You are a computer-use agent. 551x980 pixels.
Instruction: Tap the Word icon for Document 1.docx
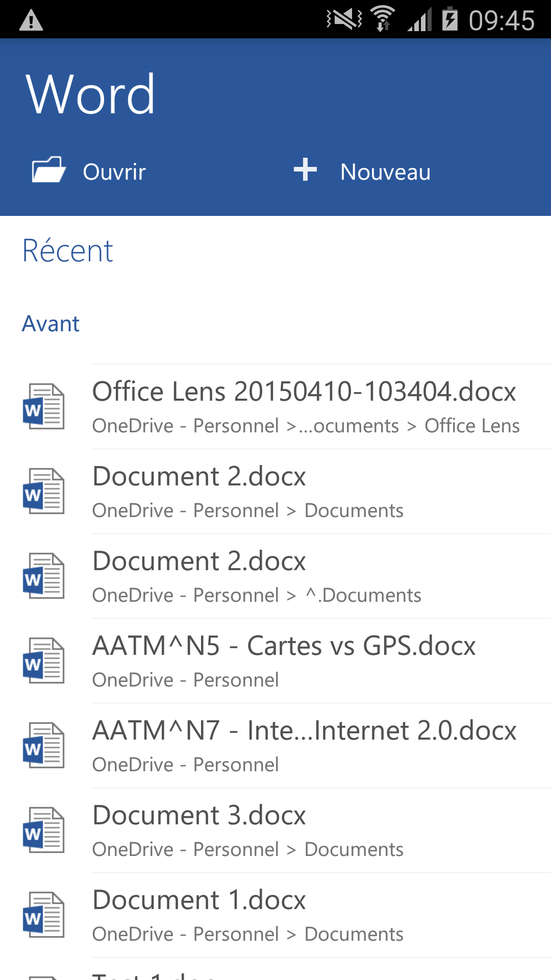point(44,915)
